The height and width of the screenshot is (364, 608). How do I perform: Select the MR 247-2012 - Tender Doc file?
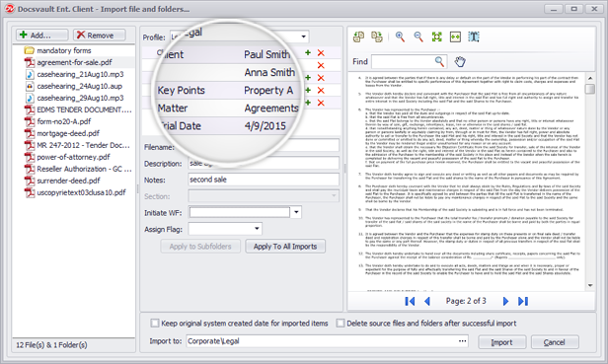77,145
